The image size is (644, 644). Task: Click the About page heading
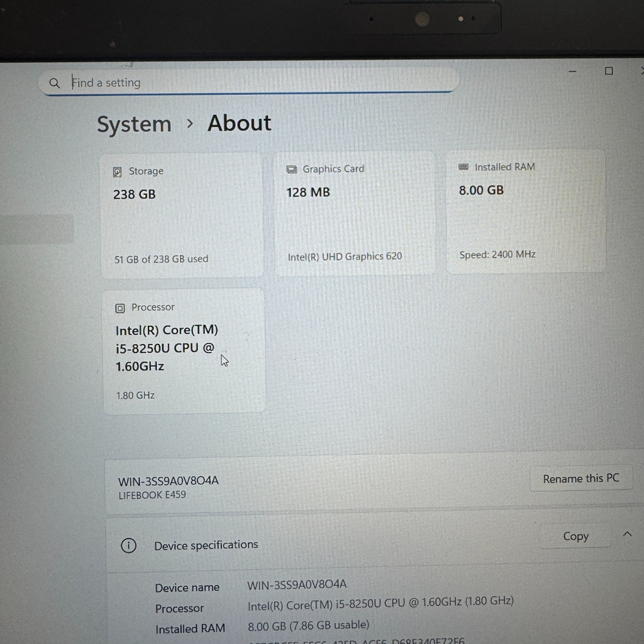coord(240,123)
